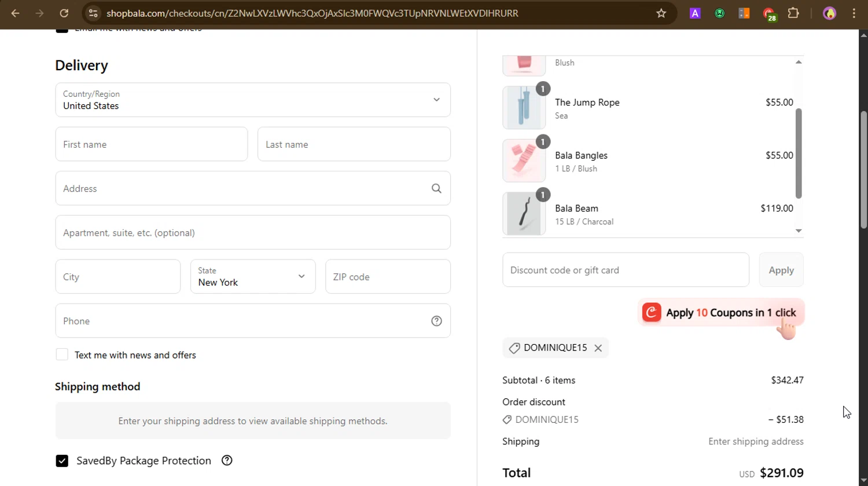The height and width of the screenshot is (486, 868).
Task: Open the Chrome three-dot menu
Action: [x=854, y=13]
